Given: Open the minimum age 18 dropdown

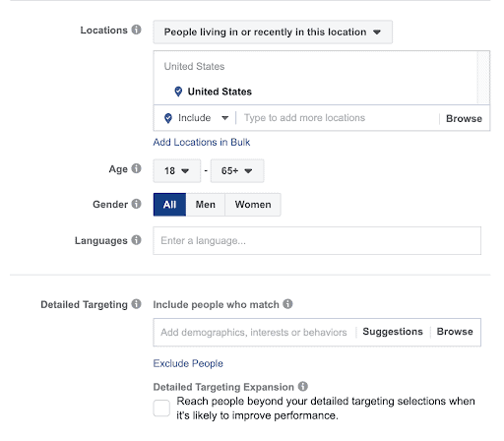Looking at the screenshot, I should (177, 170).
